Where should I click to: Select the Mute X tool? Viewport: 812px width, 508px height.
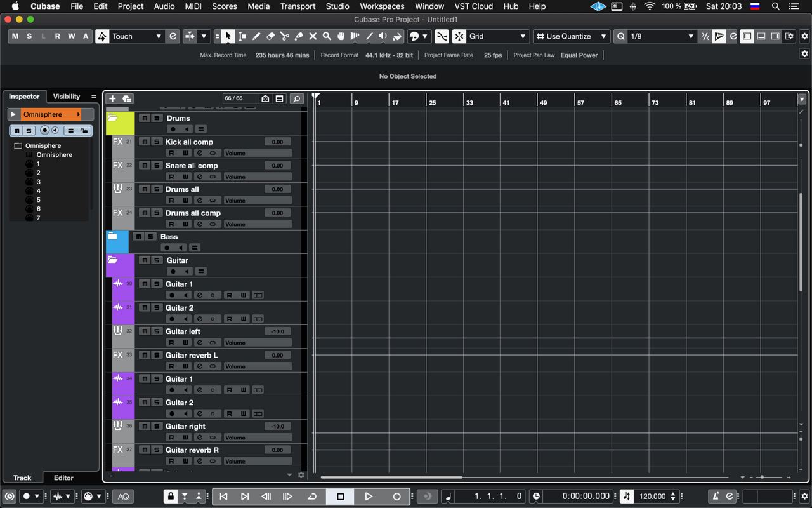pyautogui.click(x=313, y=36)
